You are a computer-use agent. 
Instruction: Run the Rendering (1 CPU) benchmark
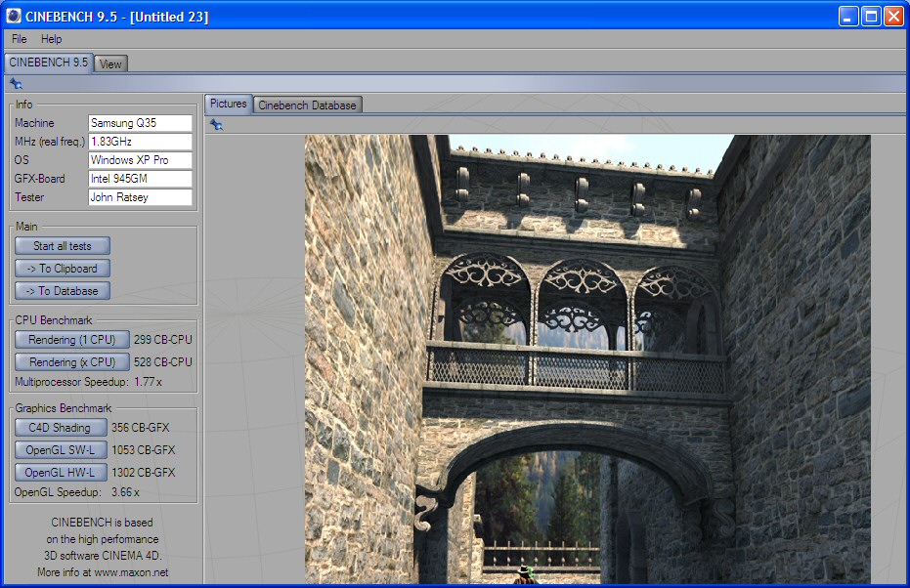pyautogui.click(x=72, y=340)
